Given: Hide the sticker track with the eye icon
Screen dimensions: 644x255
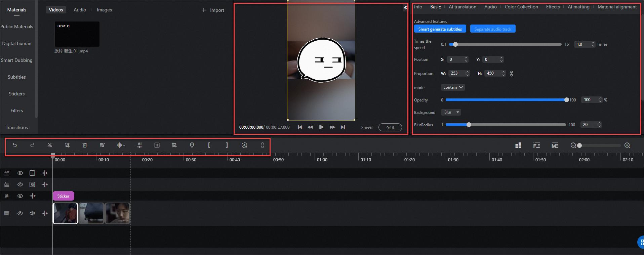Looking at the screenshot, I should [x=20, y=196].
